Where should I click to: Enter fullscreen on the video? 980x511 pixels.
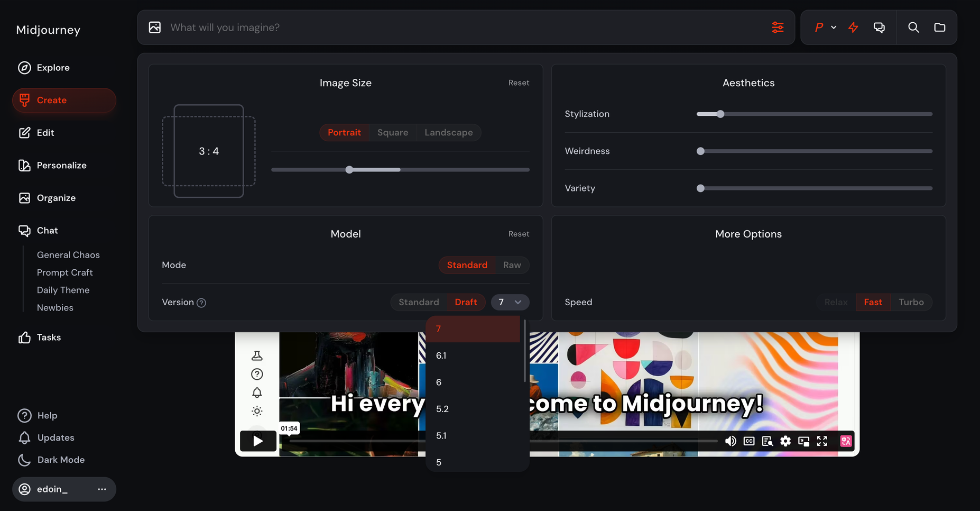[822, 441]
